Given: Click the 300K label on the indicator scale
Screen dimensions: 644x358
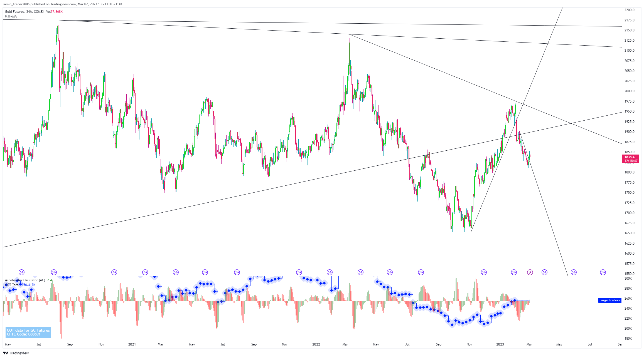Looking at the screenshot, I should (x=628, y=279).
